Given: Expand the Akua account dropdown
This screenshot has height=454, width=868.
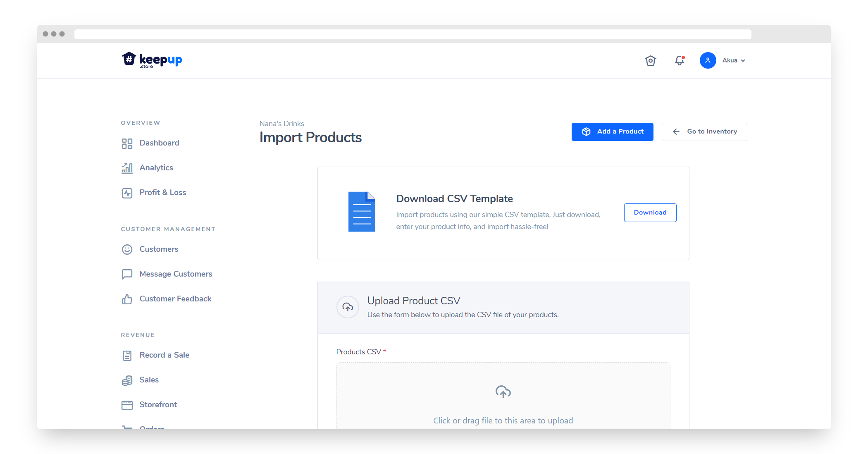Looking at the screenshot, I should pos(734,60).
